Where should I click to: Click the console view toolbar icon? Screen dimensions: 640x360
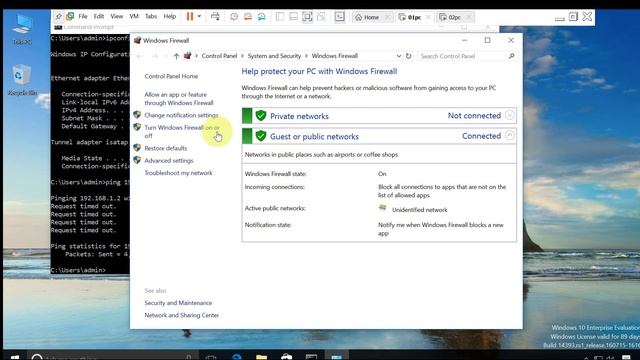(340, 17)
